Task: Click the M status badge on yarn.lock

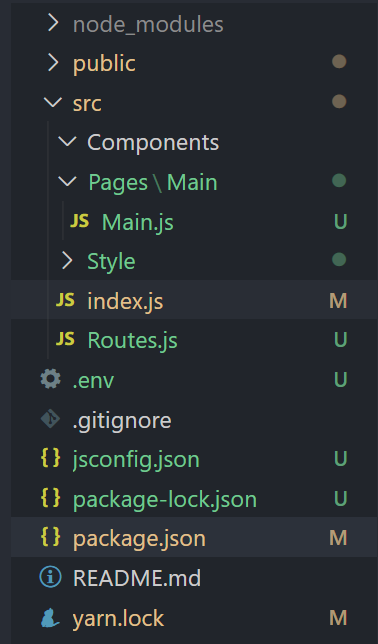Action: (x=338, y=618)
